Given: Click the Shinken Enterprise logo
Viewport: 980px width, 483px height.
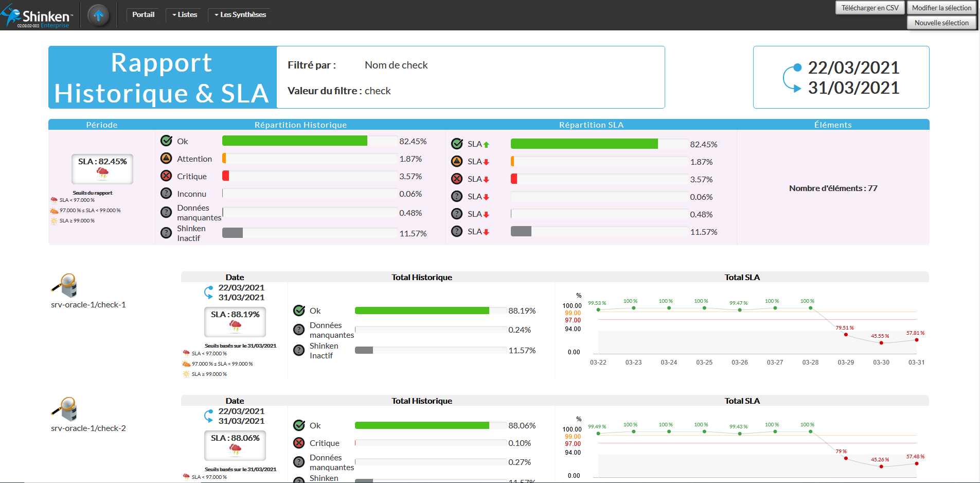Looking at the screenshot, I should pos(37,16).
